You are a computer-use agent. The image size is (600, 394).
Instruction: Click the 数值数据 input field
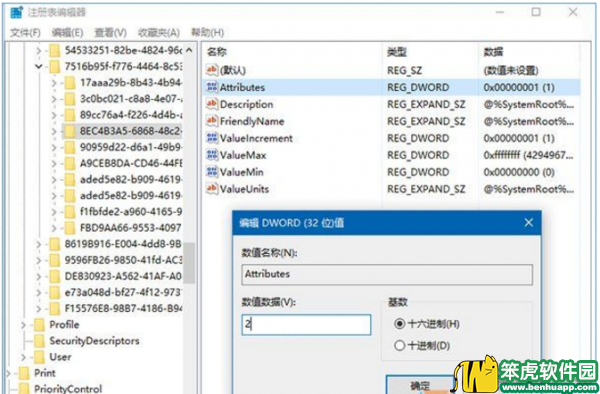coord(306,325)
